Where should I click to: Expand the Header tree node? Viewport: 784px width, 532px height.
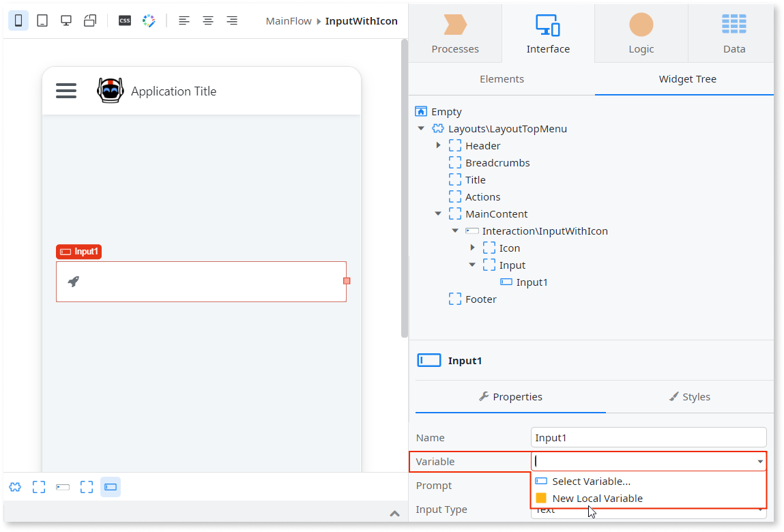coord(439,145)
